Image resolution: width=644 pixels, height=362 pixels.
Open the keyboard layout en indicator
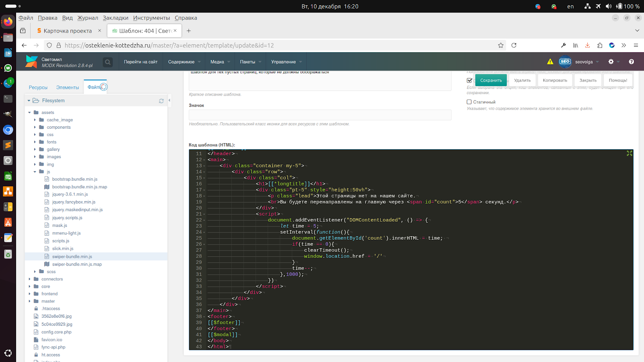pos(570,6)
